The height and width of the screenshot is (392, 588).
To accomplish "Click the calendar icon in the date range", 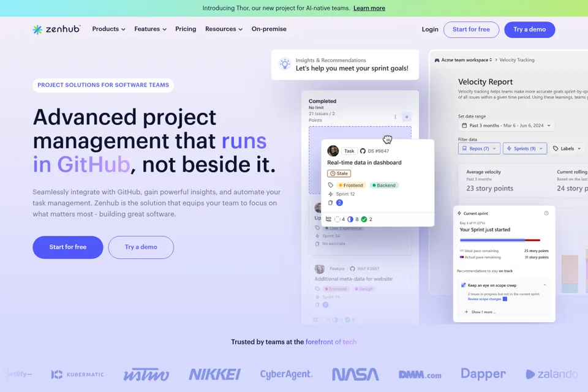I will 464,126.
